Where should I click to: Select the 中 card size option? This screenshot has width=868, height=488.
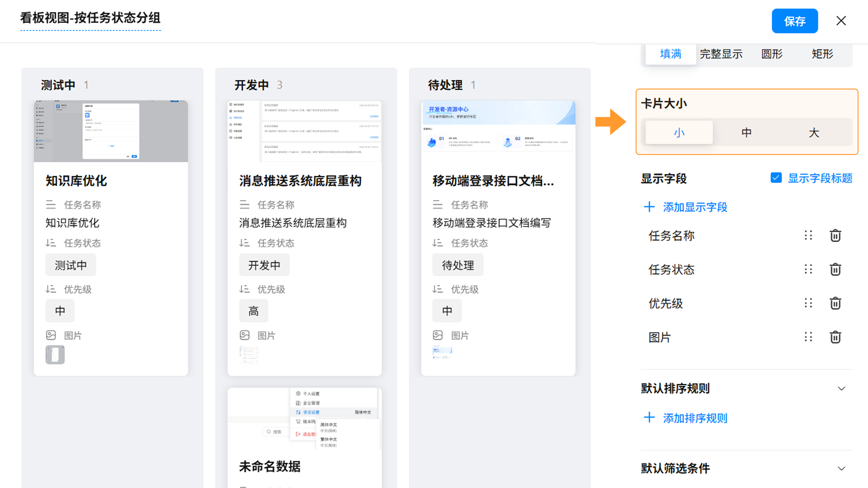pos(746,132)
